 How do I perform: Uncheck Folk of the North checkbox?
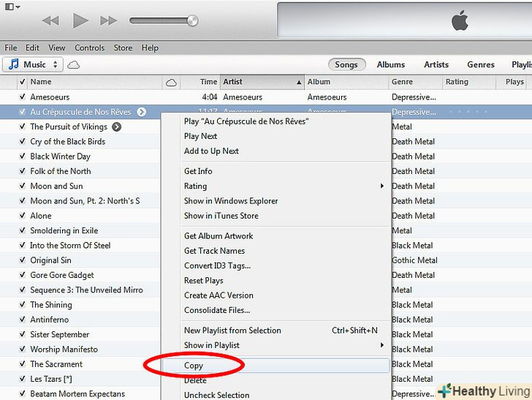23,171
